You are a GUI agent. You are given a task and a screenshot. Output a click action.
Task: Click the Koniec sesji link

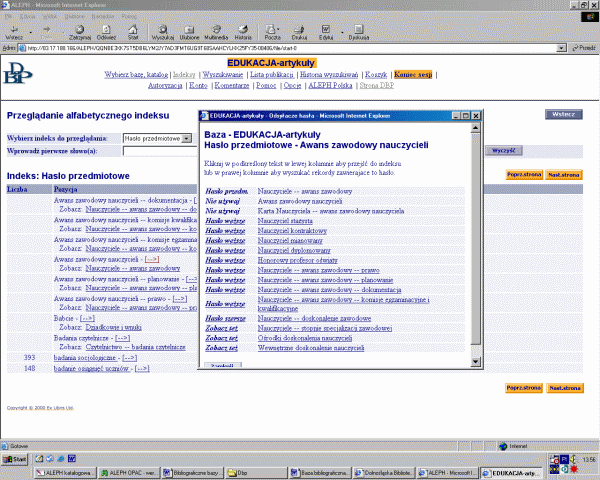(413, 75)
